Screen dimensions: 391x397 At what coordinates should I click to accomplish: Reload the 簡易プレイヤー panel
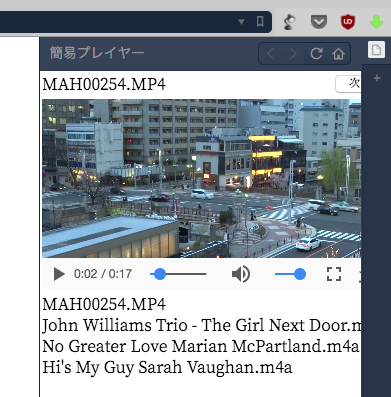(x=316, y=54)
